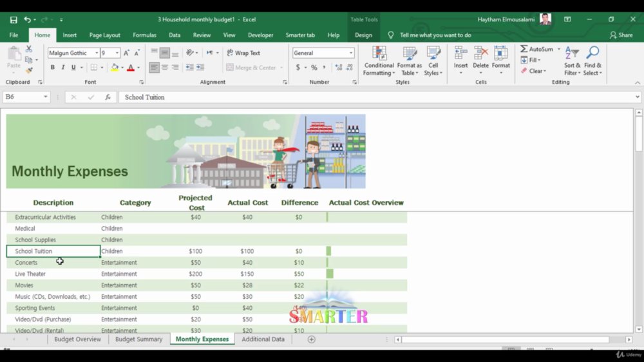Toggle middle vertical alignment
Screen dimensions: 644x362
[x=165, y=52]
